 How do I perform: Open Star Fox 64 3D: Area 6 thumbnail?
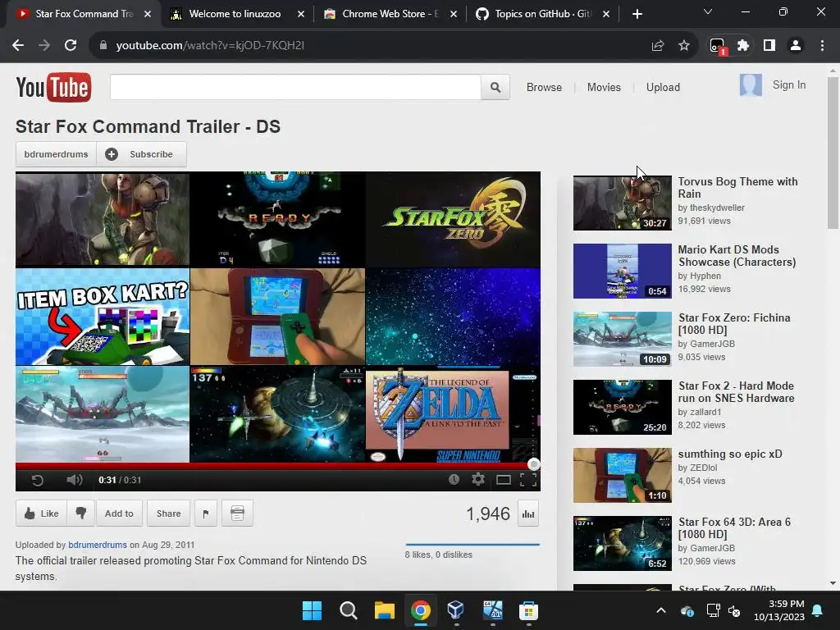click(x=622, y=543)
